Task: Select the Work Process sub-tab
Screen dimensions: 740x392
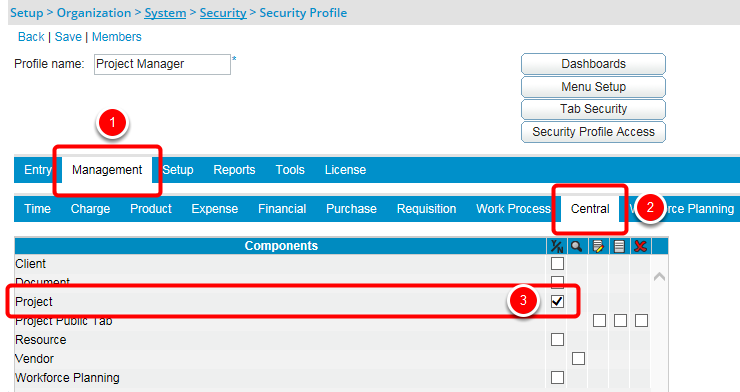Action: click(513, 209)
